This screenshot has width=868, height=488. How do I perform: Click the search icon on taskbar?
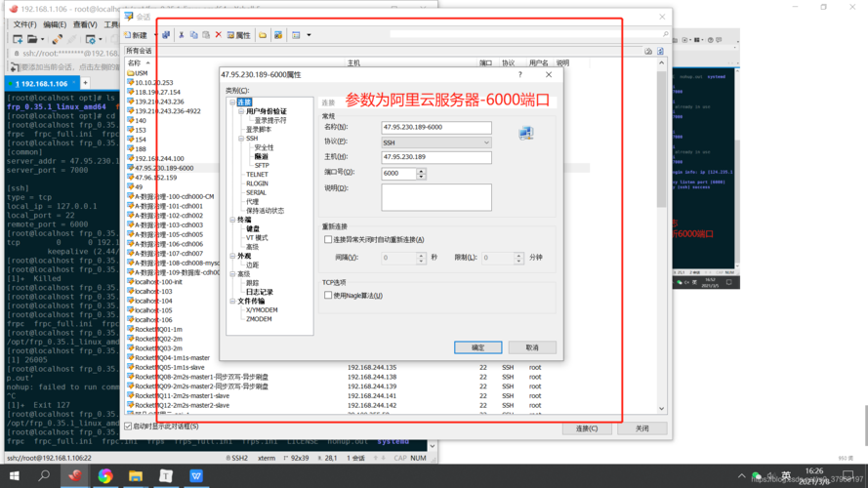(44, 476)
